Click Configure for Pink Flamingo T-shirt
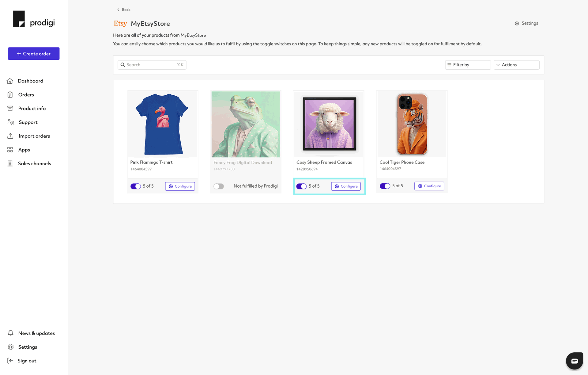 [x=180, y=186]
